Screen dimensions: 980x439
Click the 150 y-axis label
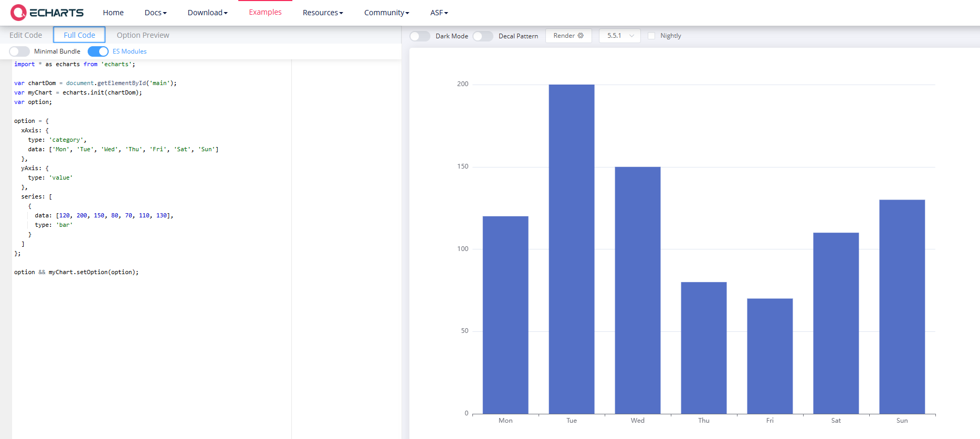(462, 166)
